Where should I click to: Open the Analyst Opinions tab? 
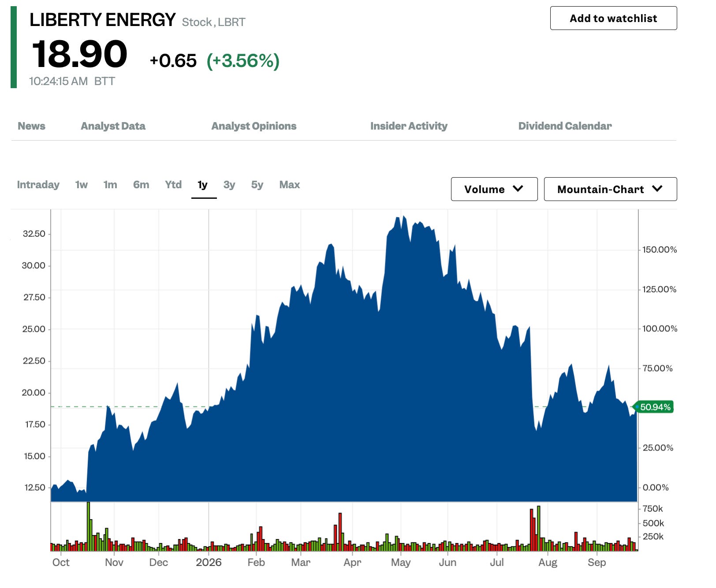(254, 126)
